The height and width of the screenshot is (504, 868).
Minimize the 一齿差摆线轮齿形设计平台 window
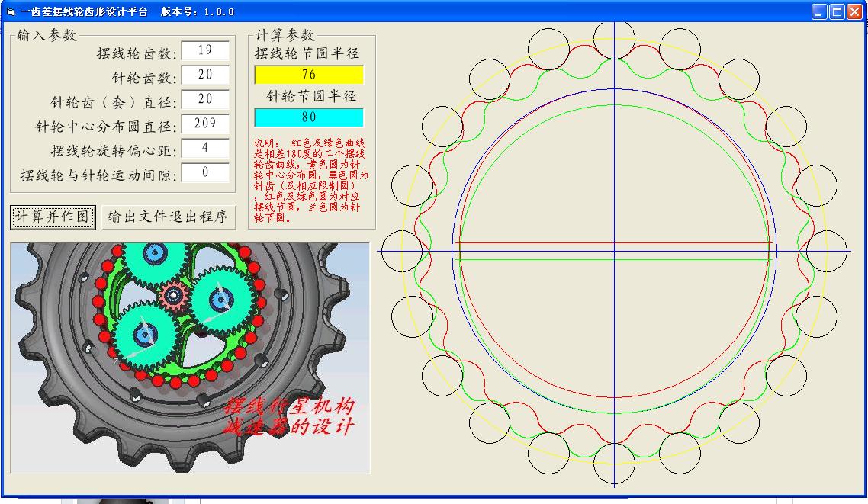click(x=819, y=11)
